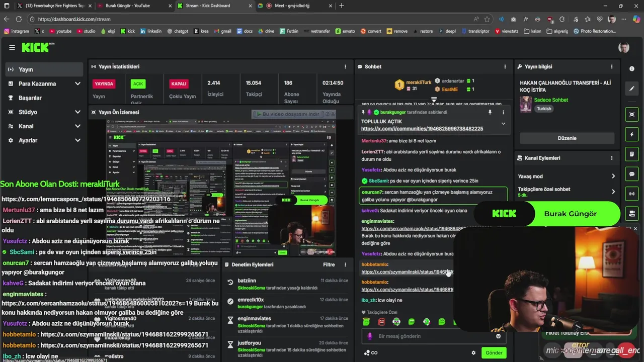Image resolution: width=644 pixels, height=362 pixels.
Task: Open instagram bookmark
Action: [16, 31]
